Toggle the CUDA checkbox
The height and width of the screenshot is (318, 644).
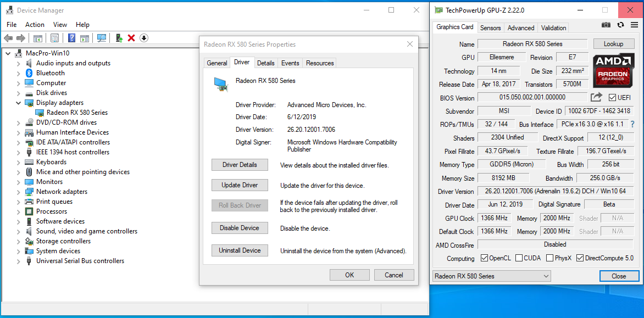click(519, 258)
